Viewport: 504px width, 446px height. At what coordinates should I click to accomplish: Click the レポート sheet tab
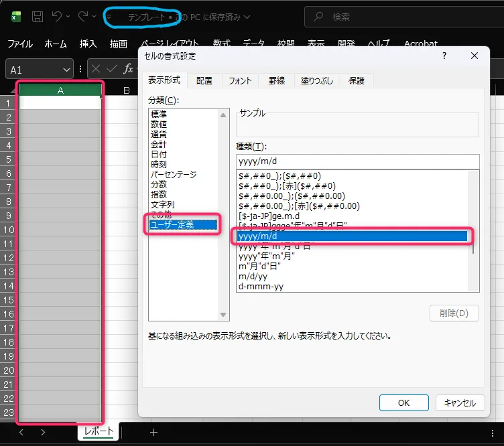coord(99,431)
